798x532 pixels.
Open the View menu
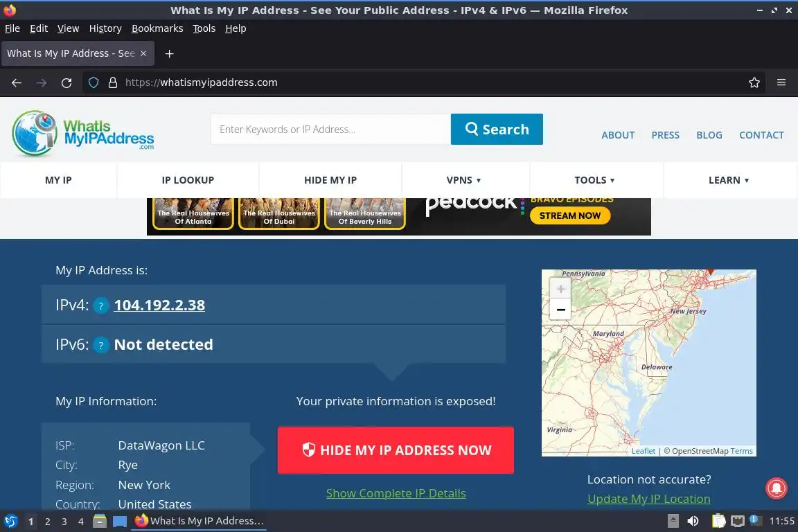(68, 28)
